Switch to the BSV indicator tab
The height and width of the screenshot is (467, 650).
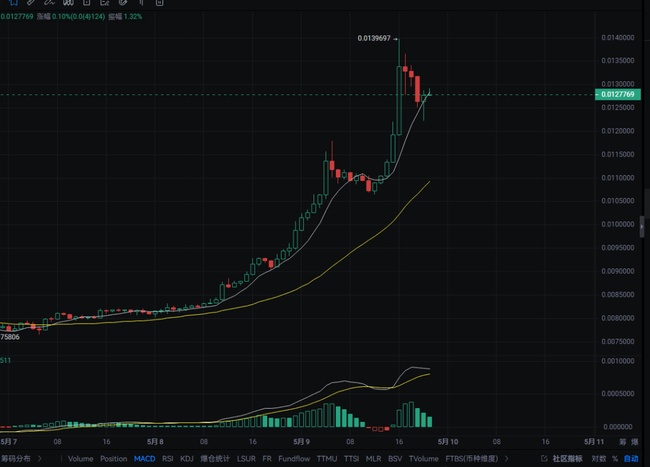click(395, 459)
